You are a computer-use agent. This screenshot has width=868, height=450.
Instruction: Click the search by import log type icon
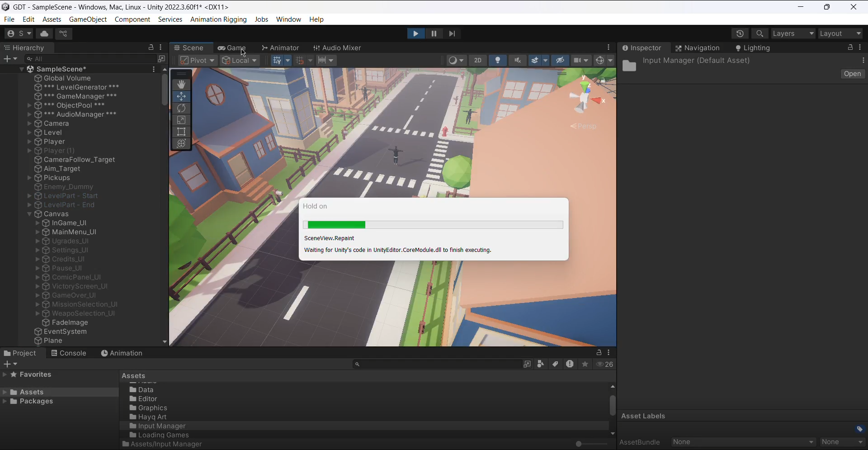[570, 364]
